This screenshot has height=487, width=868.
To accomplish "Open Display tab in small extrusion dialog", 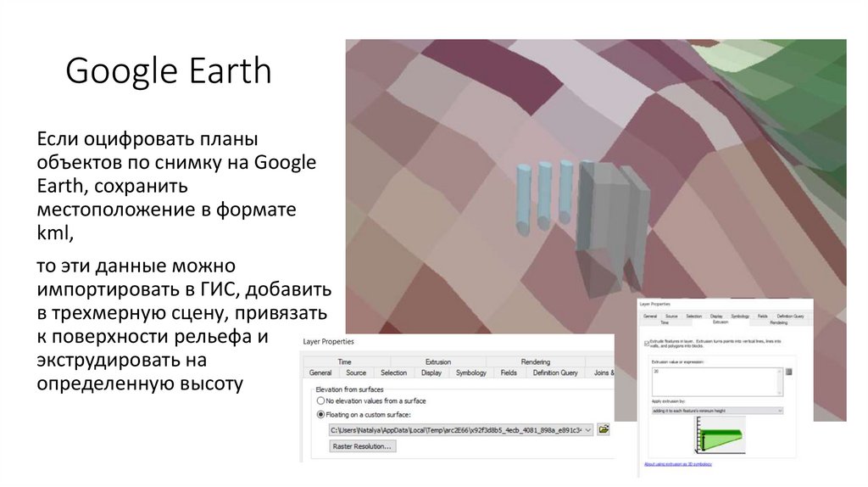I will pos(716,316).
